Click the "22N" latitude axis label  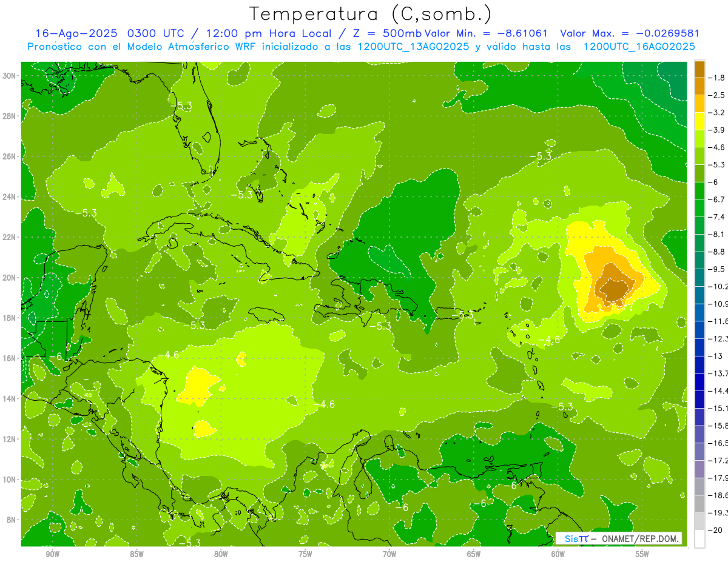(x=10, y=237)
